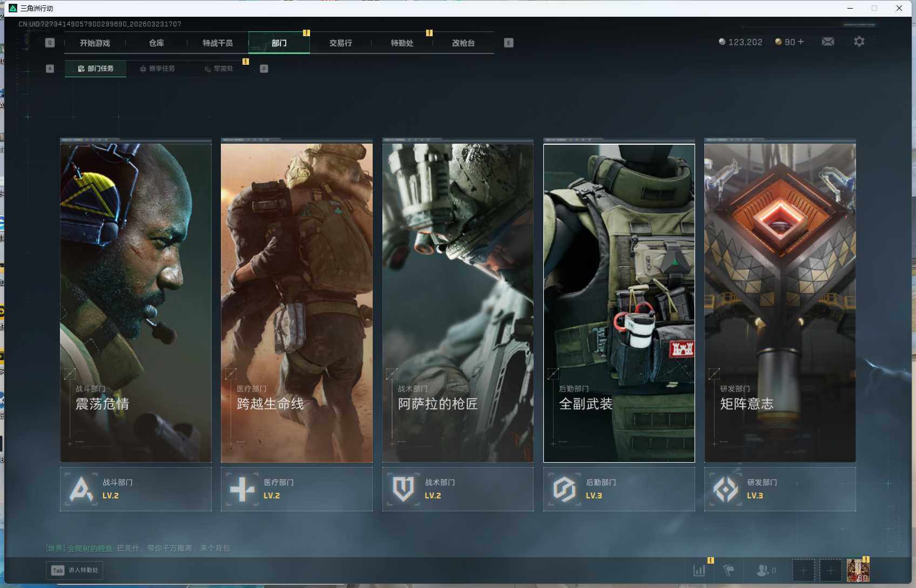The height and width of the screenshot is (588, 916).
Task: Open the 跨越生命线 medical department card
Action: (297, 302)
